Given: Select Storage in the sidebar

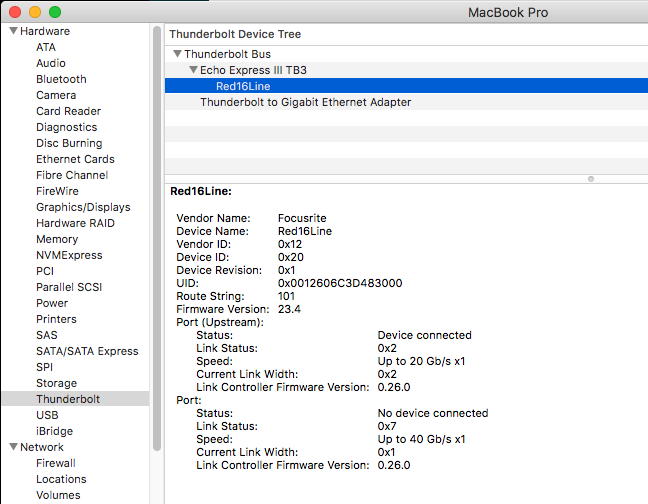Looking at the screenshot, I should (x=56, y=383).
